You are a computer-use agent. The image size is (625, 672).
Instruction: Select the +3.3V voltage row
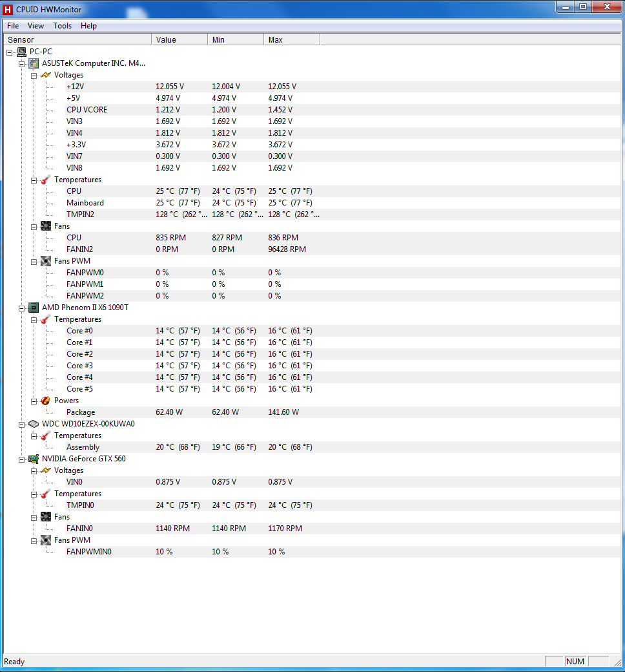click(343, 145)
